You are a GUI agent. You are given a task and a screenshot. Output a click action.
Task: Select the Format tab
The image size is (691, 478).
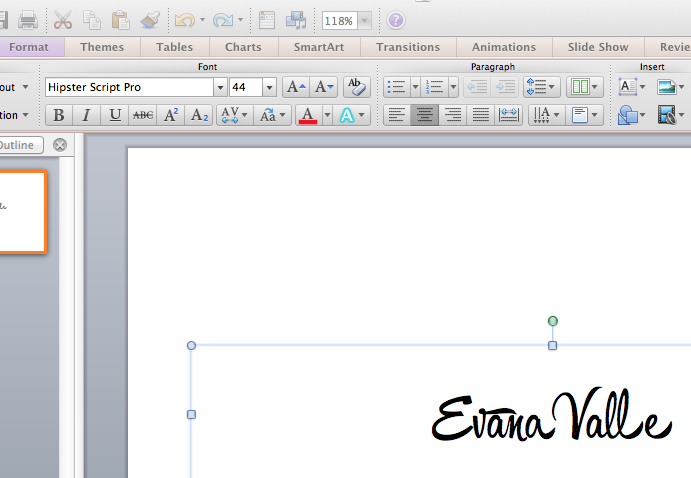pyautogui.click(x=29, y=47)
